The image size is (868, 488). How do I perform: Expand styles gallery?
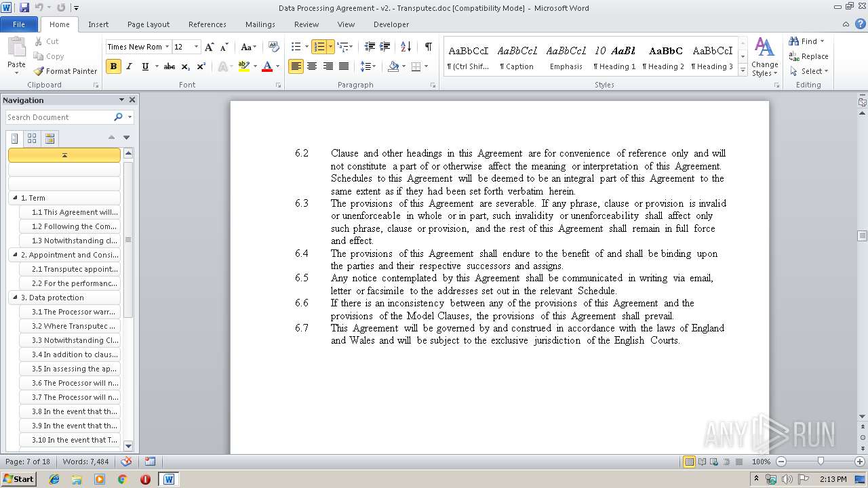pyautogui.click(x=743, y=71)
